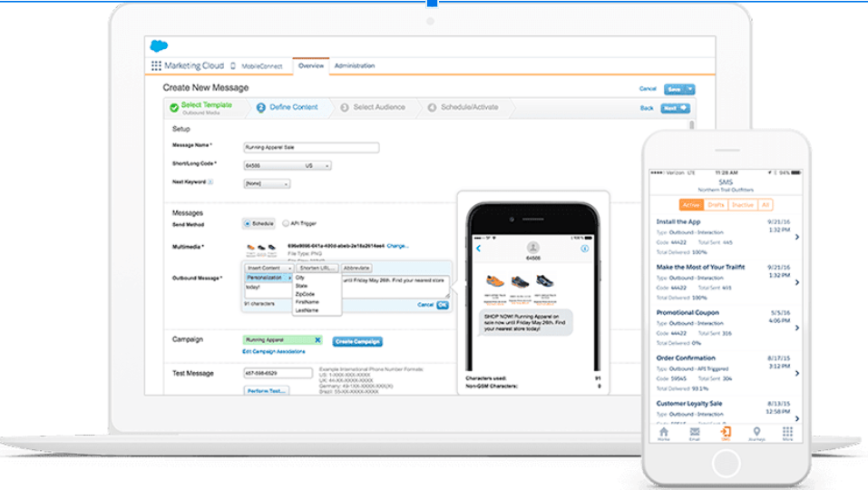The image size is (868, 490).
Task: Expand the Next Keyword dropdown
Action: click(267, 183)
